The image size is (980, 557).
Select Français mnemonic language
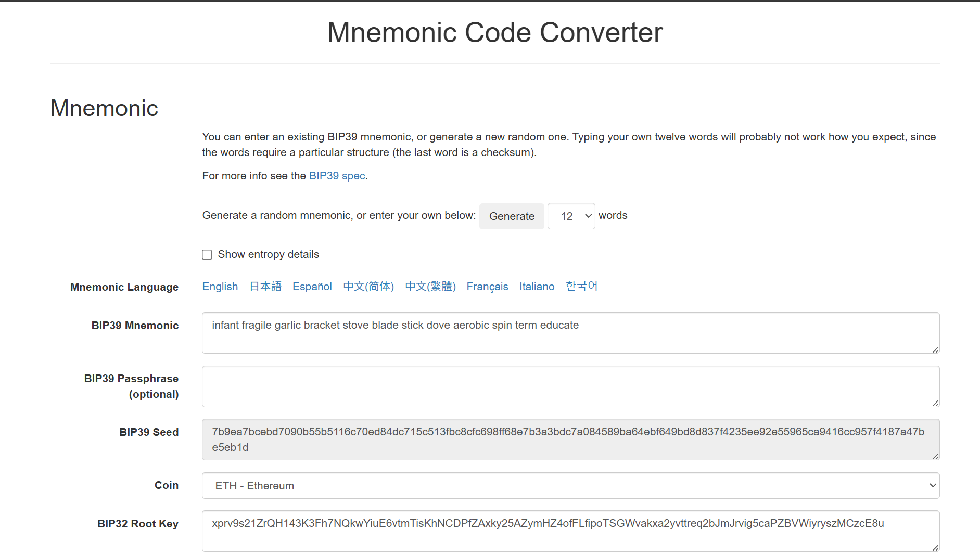tap(487, 287)
